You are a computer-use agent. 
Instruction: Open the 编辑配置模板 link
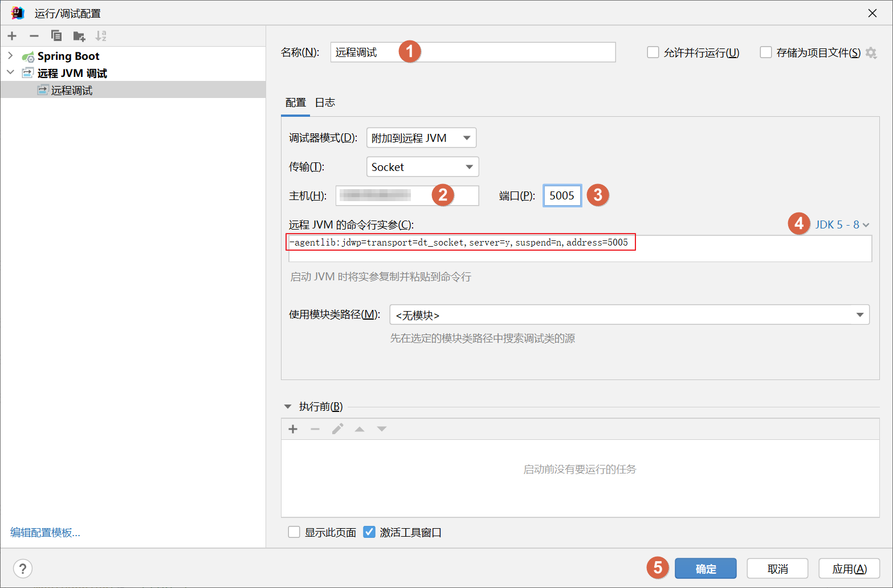tap(45, 532)
